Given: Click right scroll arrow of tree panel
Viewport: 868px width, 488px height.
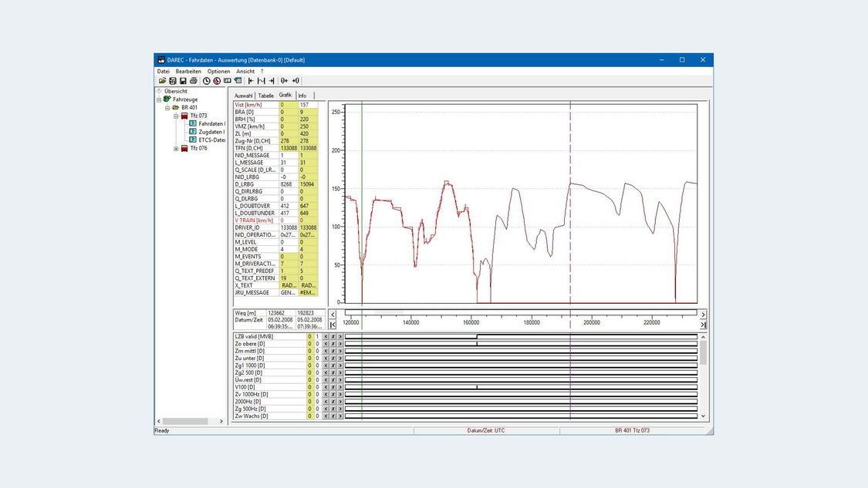Looking at the screenshot, I should tap(221, 421).
